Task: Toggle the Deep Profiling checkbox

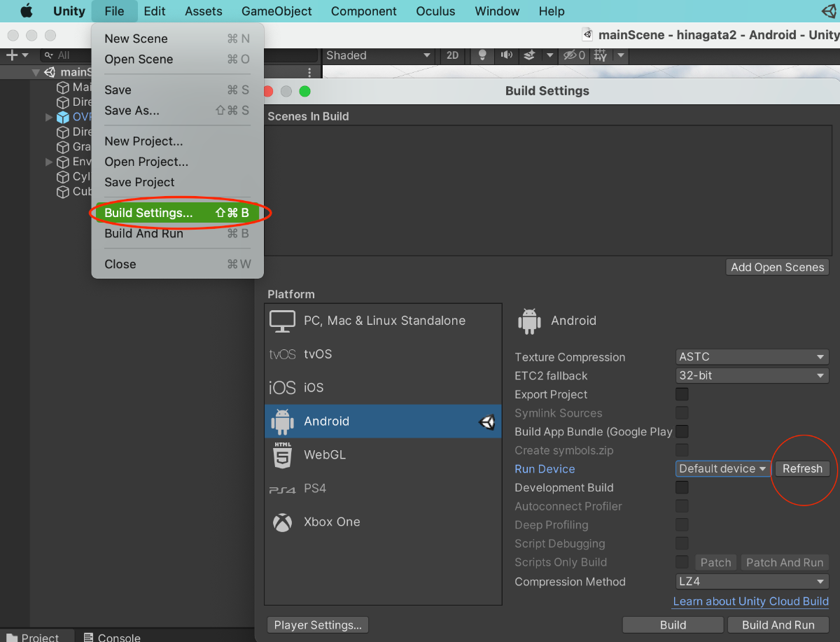Action: [x=682, y=525]
